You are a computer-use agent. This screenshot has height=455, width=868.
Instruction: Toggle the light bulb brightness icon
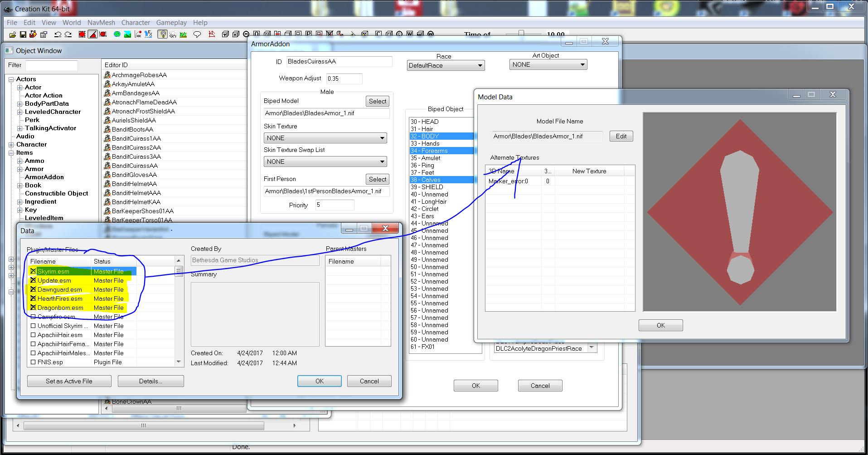point(163,34)
